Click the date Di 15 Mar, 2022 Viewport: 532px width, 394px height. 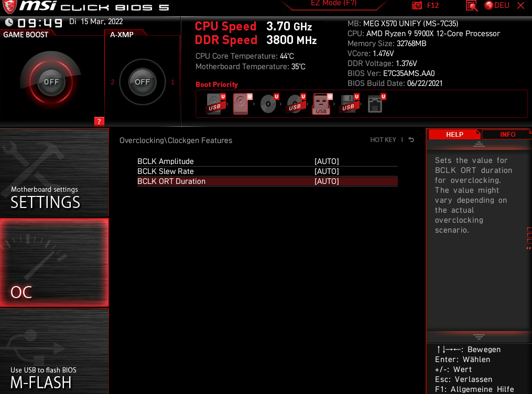tap(96, 21)
